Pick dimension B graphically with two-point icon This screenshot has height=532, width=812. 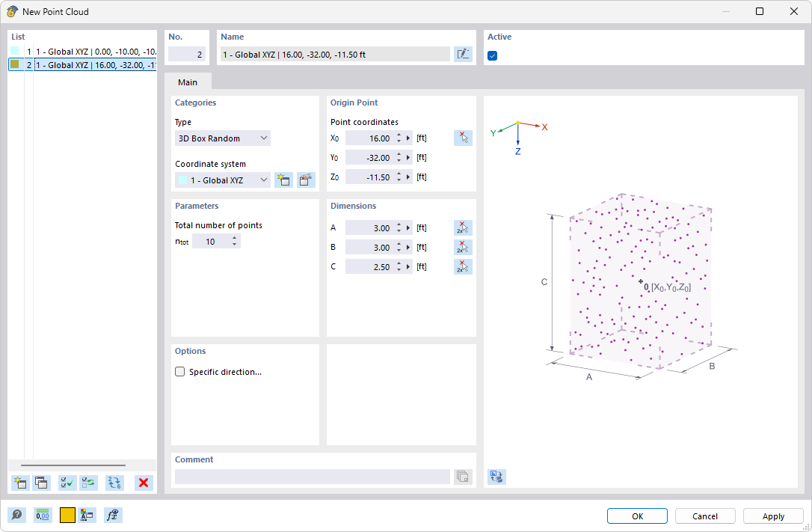point(463,248)
